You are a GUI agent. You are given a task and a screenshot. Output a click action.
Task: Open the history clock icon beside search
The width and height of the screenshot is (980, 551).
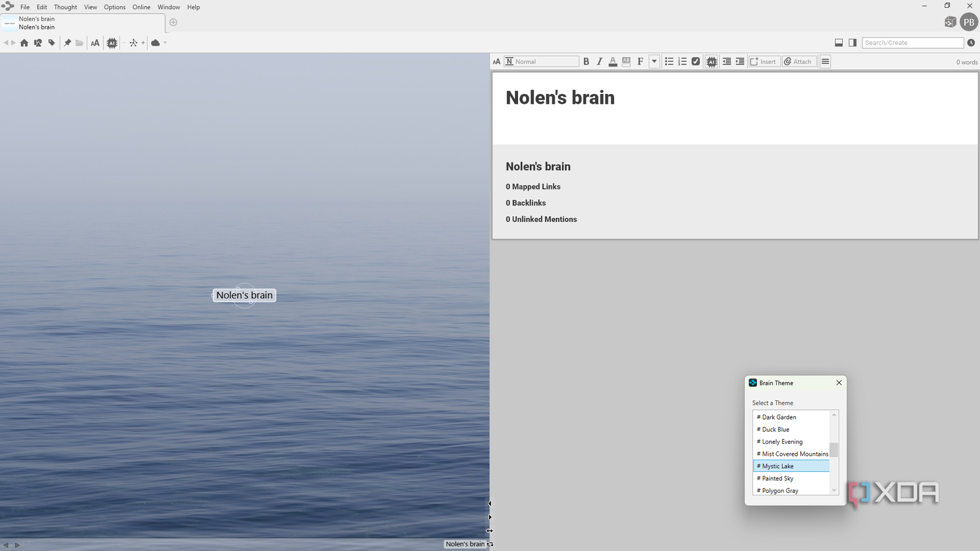[971, 42]
